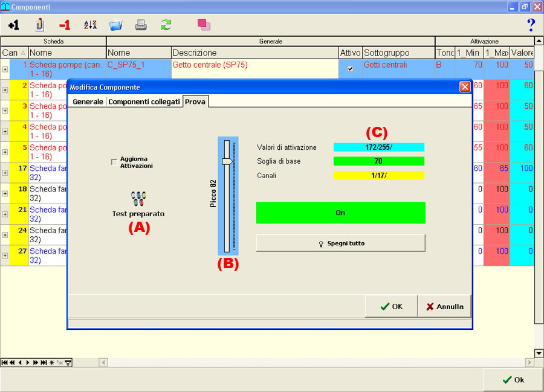Click the vertical scrollbar up arrow
The image size is (544, 392).
pyautogui.click(x=539, y=41)
